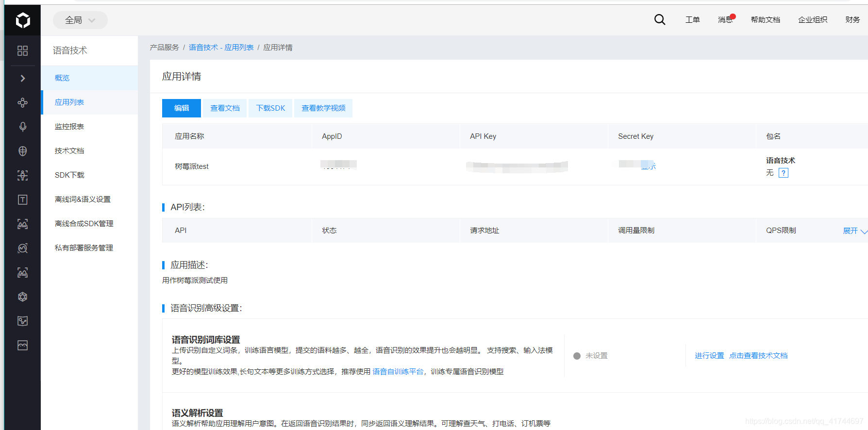
Task: Open 离线合成SDK管理 in the left menu
Action: (x=89, y=224)
